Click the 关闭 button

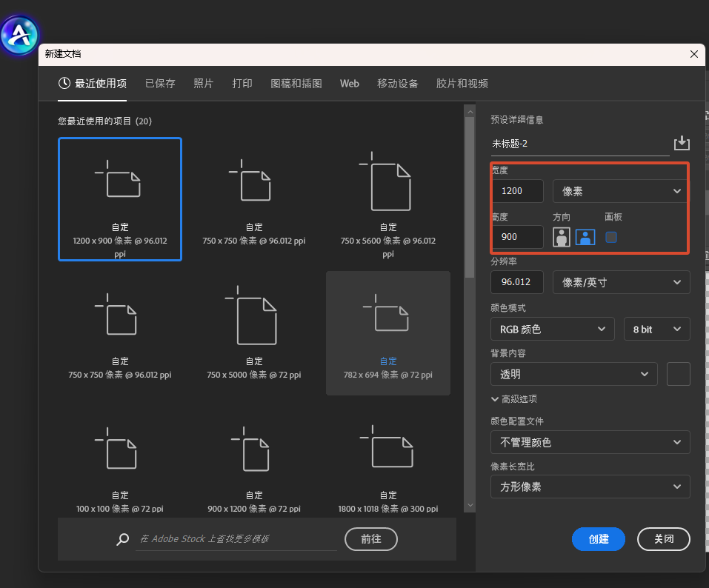663,538
